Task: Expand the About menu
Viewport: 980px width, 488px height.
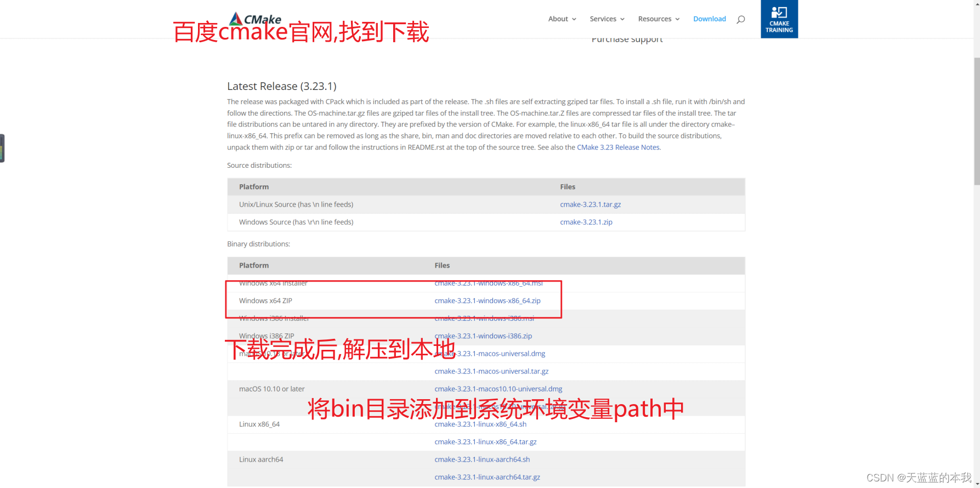Action: pos(562,19)
